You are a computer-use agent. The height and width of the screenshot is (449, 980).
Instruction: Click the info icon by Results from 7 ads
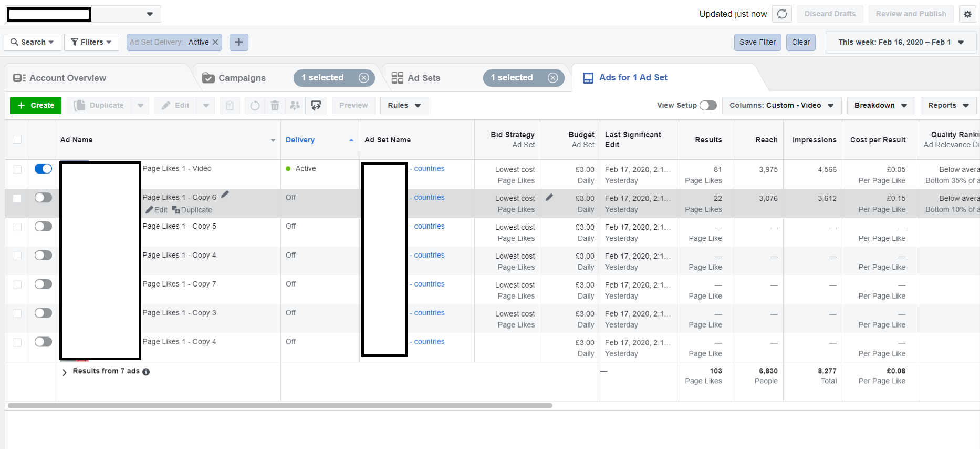[146, 372]
